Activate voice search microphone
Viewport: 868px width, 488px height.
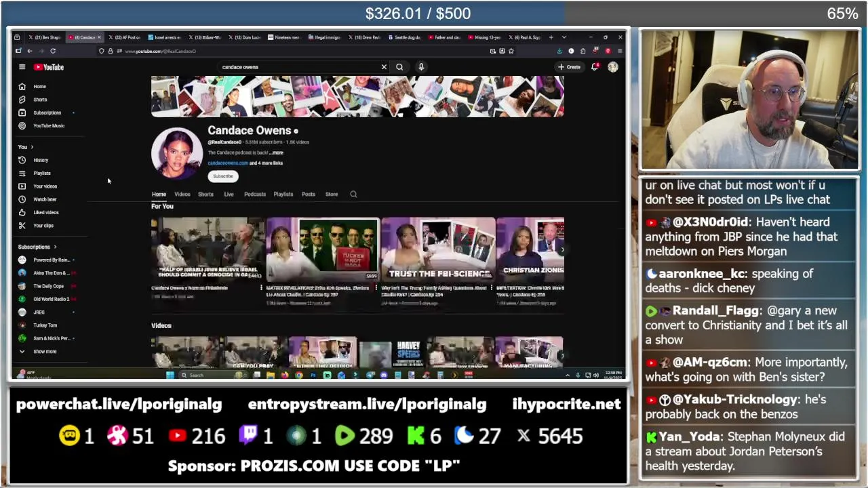click(x=421, y=67)
